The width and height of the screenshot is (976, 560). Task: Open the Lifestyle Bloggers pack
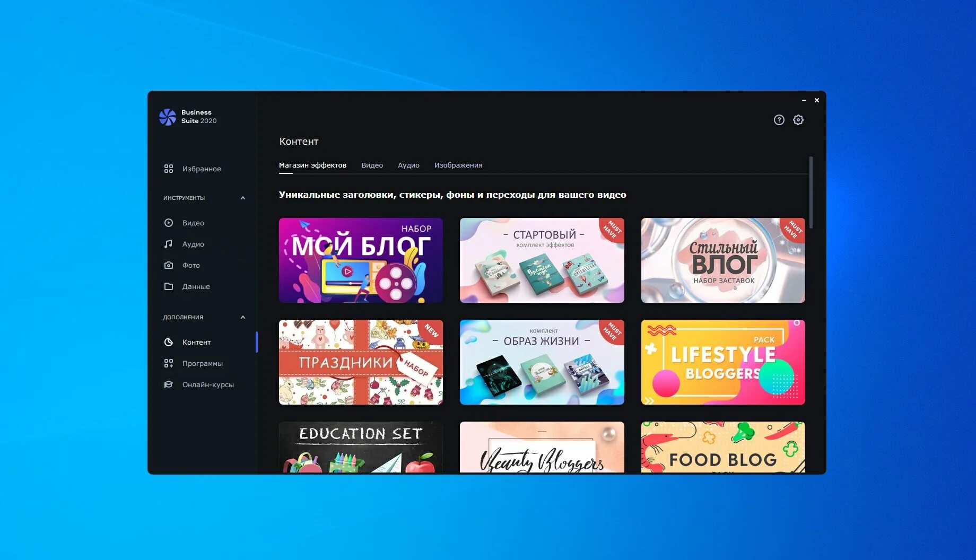point(723,362)
